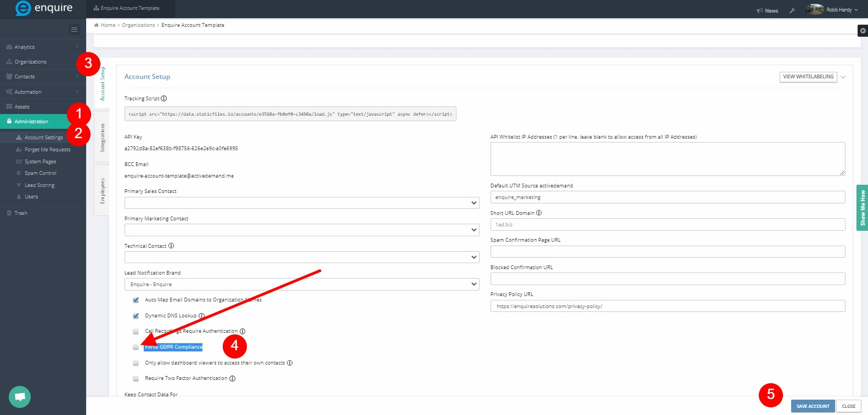Open Lead Scoring

(x=39, y=185)
